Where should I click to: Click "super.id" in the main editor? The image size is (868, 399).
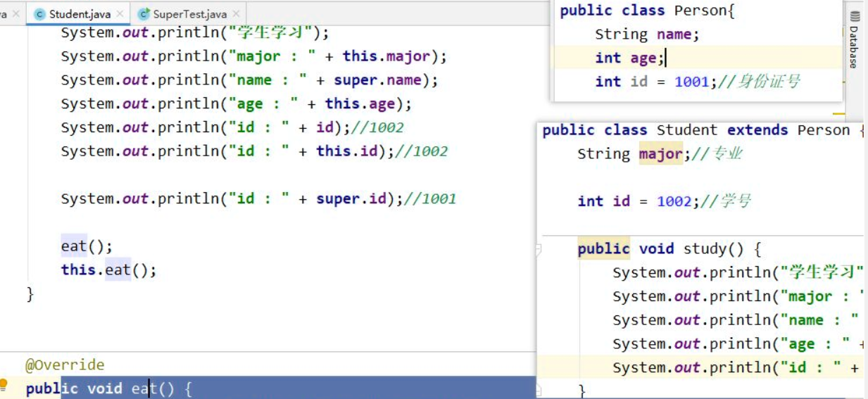[x=351, y=199]
